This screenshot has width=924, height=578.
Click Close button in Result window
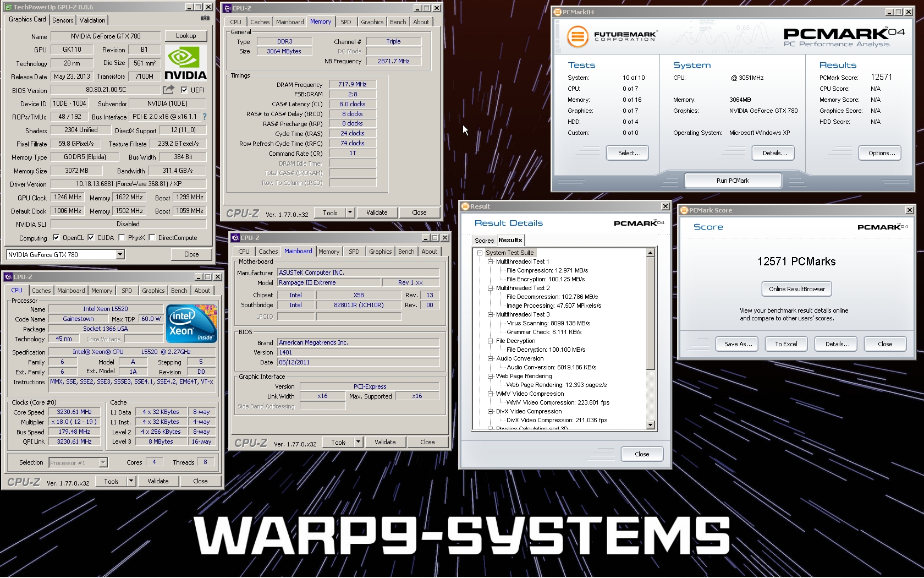[x=642, y=454]
